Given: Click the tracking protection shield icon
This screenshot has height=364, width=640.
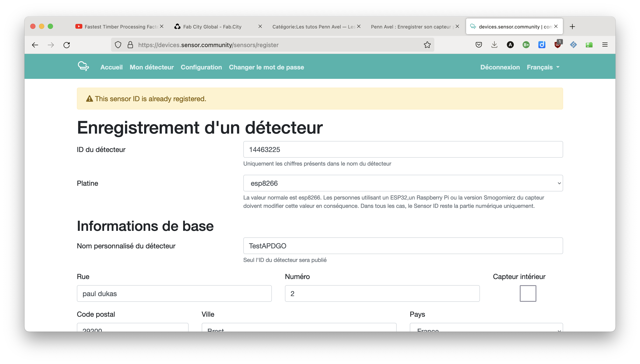Looking at the screenshot, I should click(x=118, y=45).
